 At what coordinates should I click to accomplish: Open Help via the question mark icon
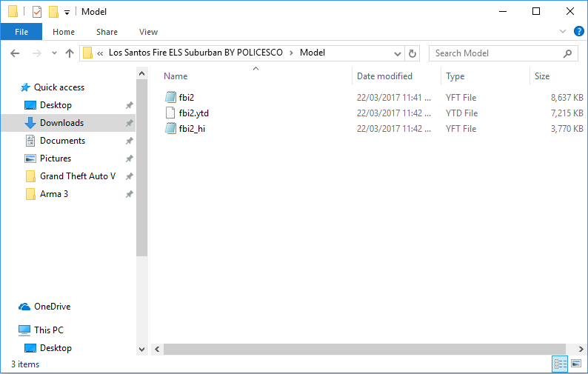point(578,31)
